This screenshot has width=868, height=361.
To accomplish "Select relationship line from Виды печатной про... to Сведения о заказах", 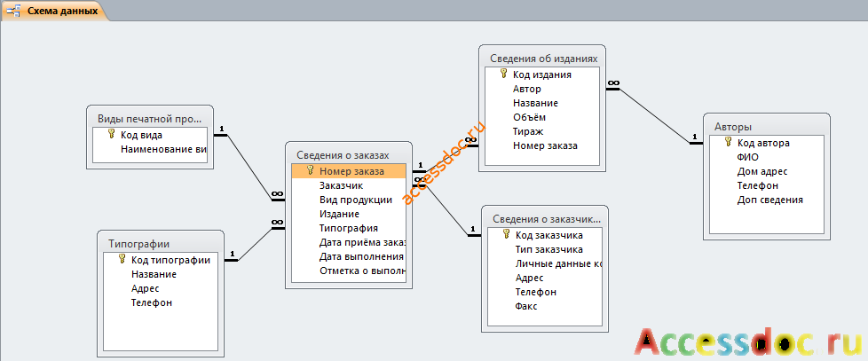I will point(249,168).
